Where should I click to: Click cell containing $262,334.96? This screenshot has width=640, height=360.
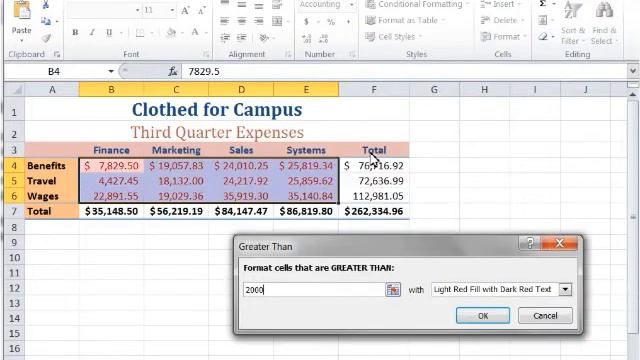click(x=374, y=211)
